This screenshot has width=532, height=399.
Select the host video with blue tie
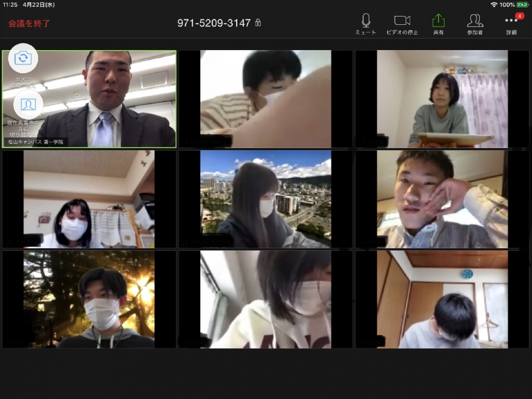pos(89,99)
